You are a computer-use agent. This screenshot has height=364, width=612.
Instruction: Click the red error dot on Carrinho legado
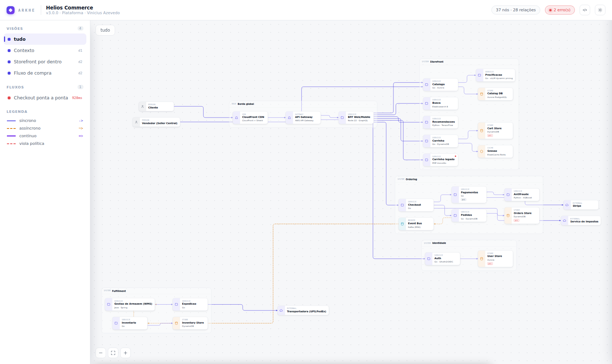pyautogui.click(x=455, y=156)
